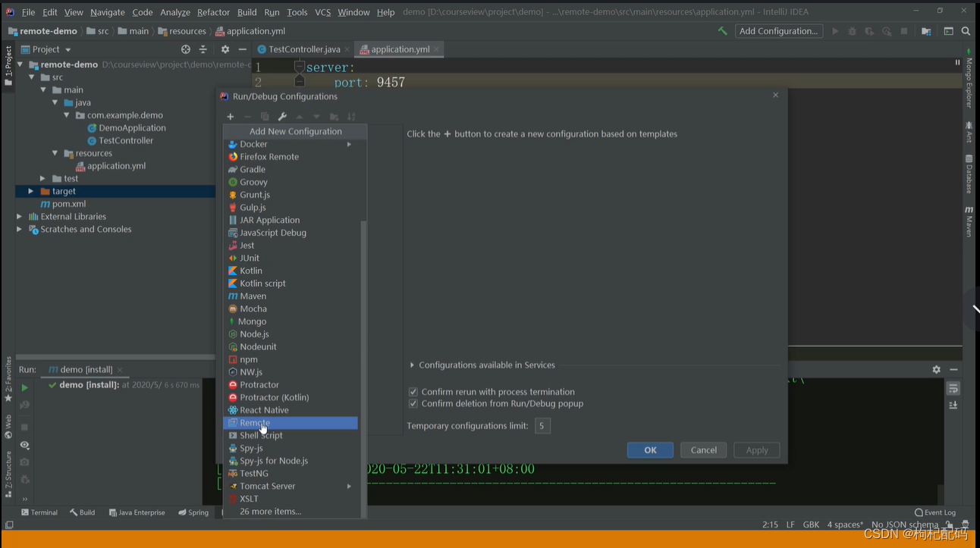980x548 pixels.
Task: Click the Run panel gear icon on right
Action: pos(936,369)
